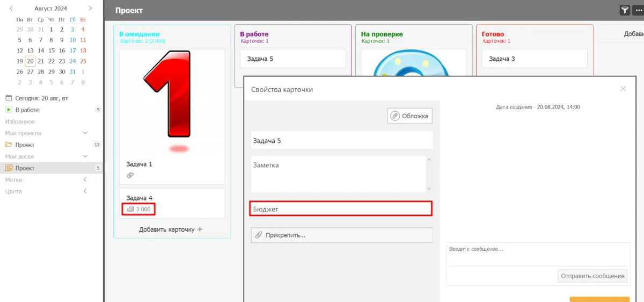644x302 pixels.
Task: Go to the next month in the calendar
Action: click(90, 9)
